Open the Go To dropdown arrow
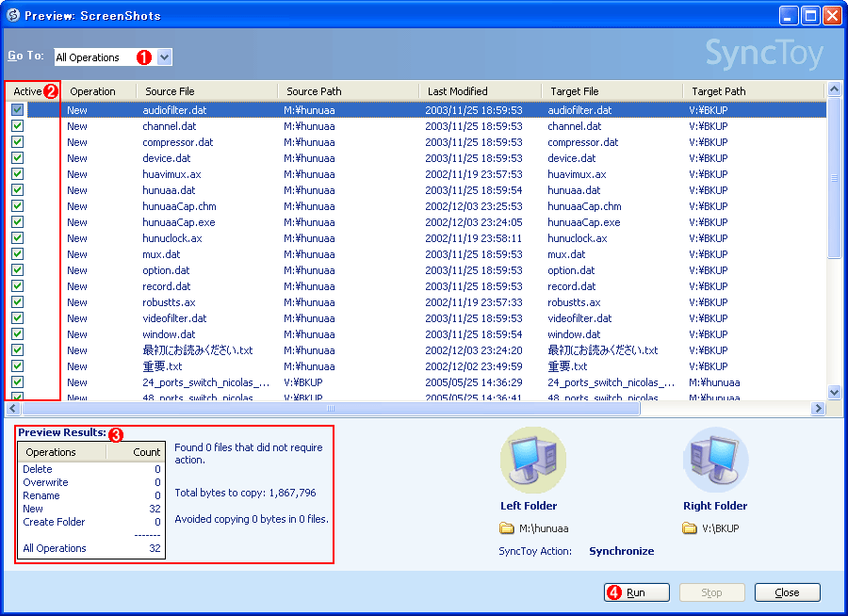This screenshot has width=848, height=616. [164, 57]
